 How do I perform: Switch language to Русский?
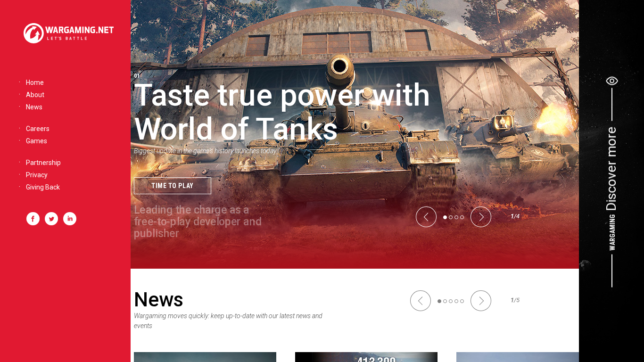[512, 32]
